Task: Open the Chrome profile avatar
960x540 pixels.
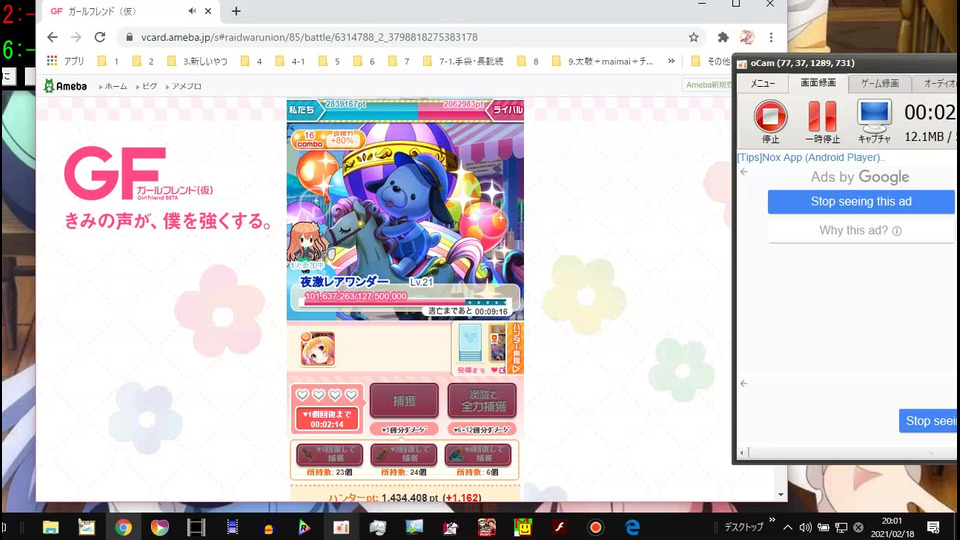Action: coord(747,37)
